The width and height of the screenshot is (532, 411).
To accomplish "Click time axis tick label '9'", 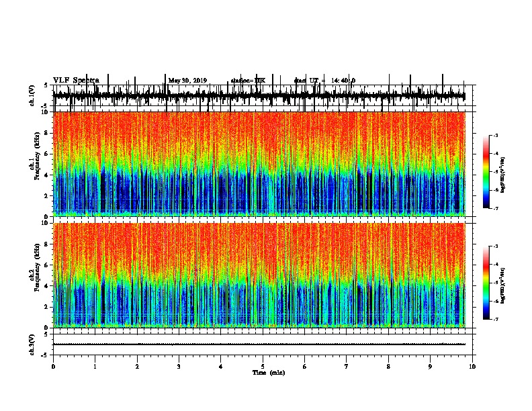I will [x=430, y=367].
